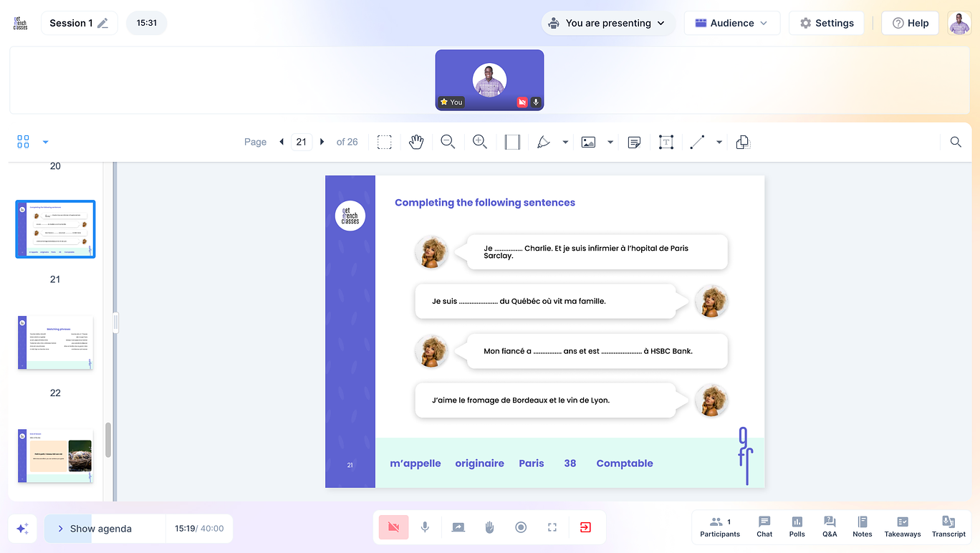The image size is (980, 553).
Task: Toggle the fit-to-page view icon
Action: point(512,142)
